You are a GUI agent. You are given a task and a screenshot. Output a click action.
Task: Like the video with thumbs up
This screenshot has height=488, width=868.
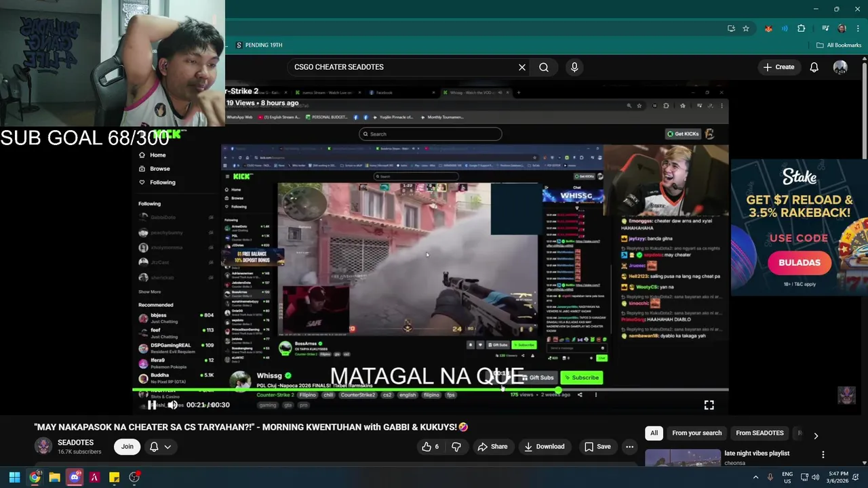click(430, 447)
